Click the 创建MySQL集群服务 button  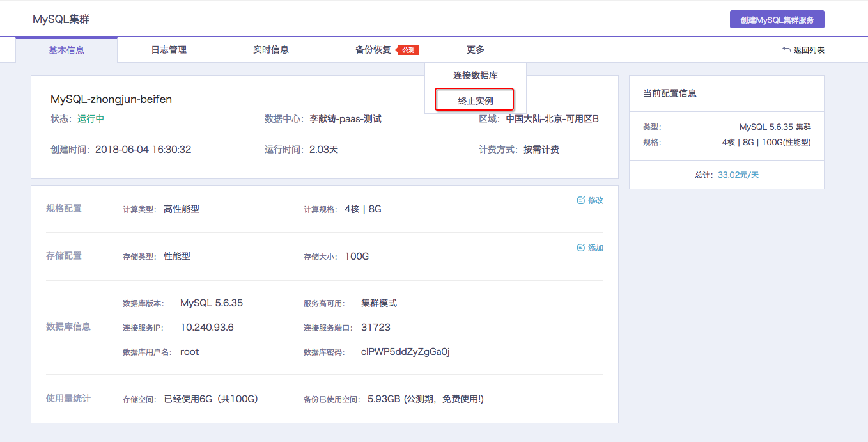click(777, 19)
